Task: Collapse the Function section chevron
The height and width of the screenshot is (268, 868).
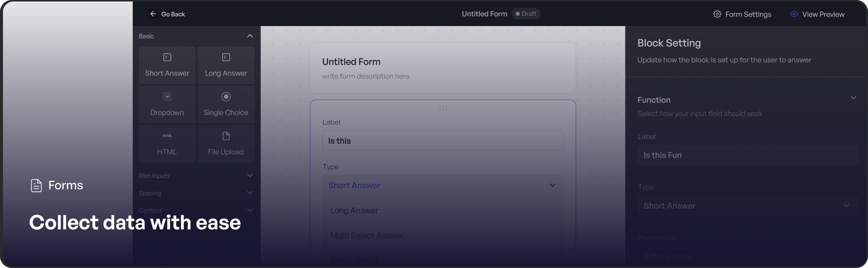Action: click(x=854, y=98)
